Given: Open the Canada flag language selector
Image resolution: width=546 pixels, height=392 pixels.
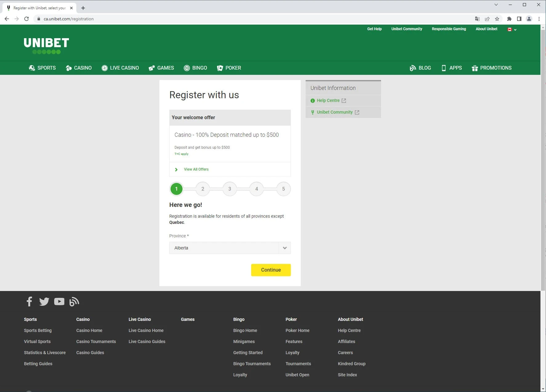Looking at the screenshot, I should 512,30.
